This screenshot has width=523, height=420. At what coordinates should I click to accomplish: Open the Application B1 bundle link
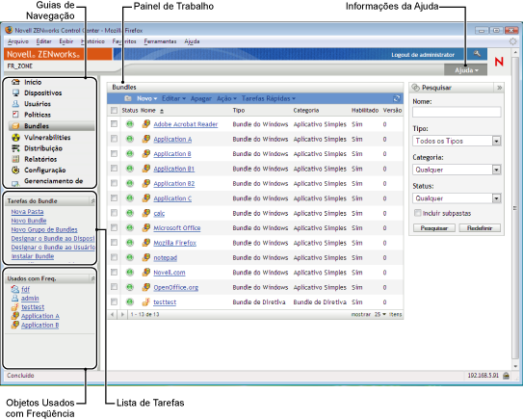173,169
